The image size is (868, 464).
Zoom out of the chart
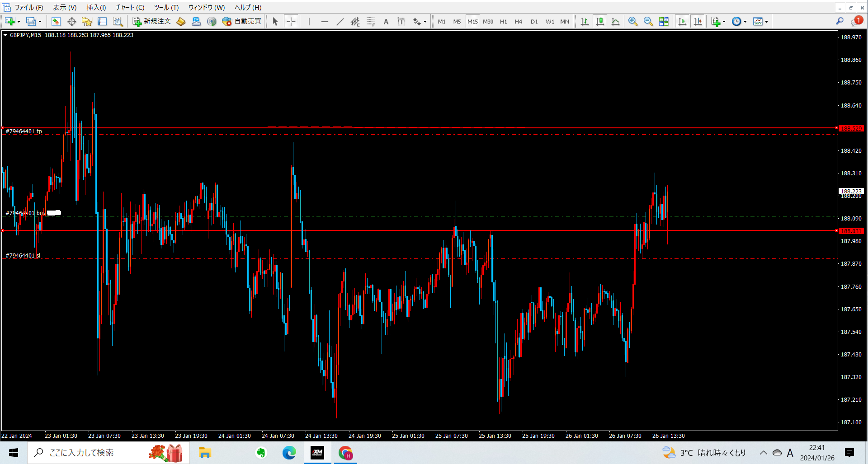point(648,21)
